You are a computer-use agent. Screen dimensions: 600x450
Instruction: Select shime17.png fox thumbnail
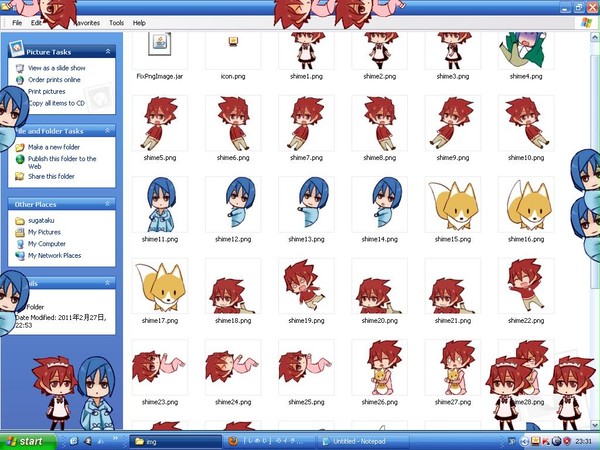tap(160, 286)
